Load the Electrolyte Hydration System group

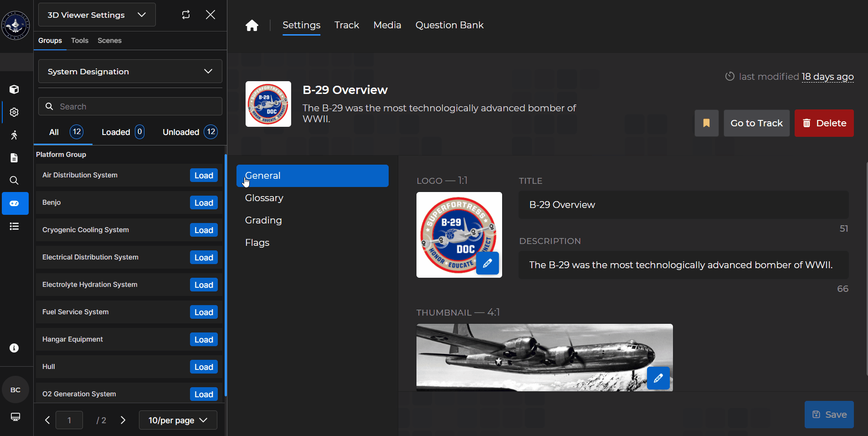pos(204,285)
